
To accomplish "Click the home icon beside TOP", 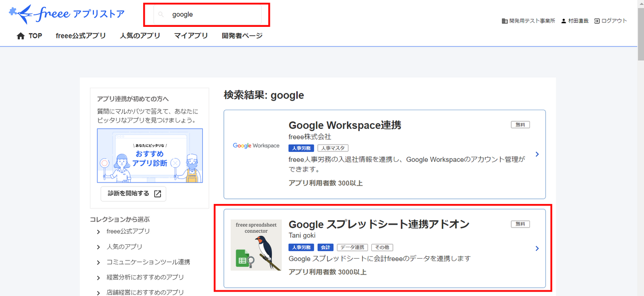I will (x=21, y=36).
